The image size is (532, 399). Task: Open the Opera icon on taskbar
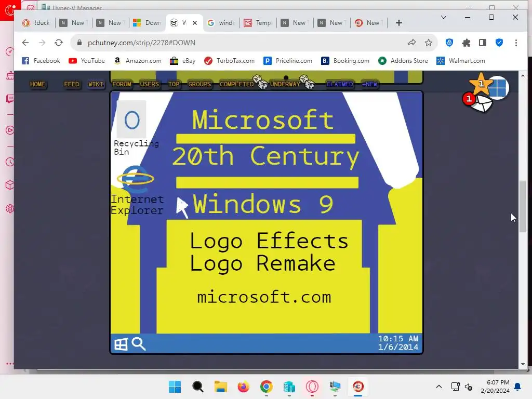(x=312, y=387)
